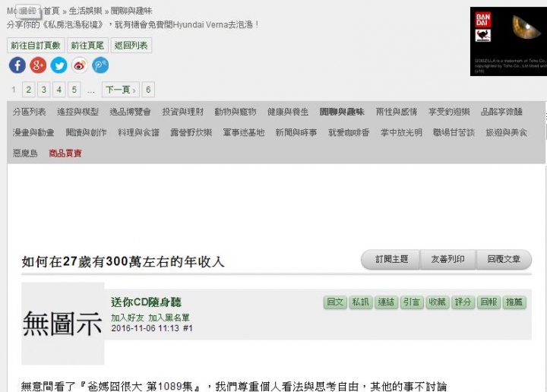The width and height of the screenshot is (547, 392).
Task: Open the 投資與理財 board tab
Action: [x=183, y=112]
